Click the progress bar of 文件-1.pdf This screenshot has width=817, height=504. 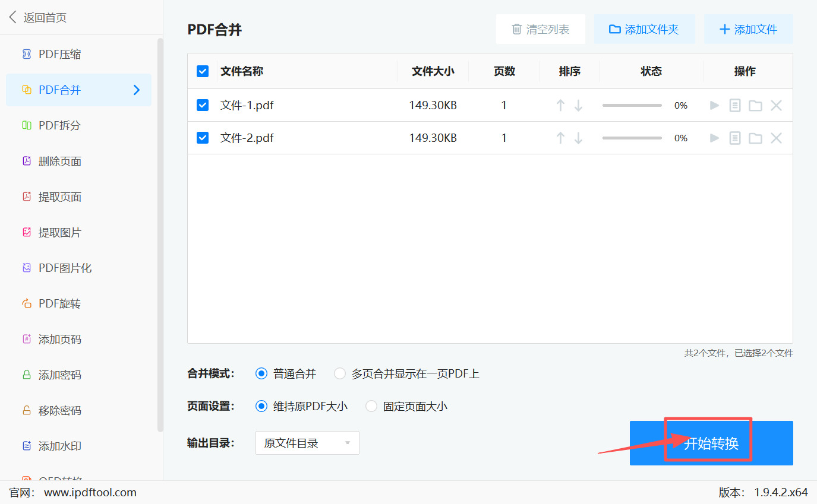pos(632,105)
